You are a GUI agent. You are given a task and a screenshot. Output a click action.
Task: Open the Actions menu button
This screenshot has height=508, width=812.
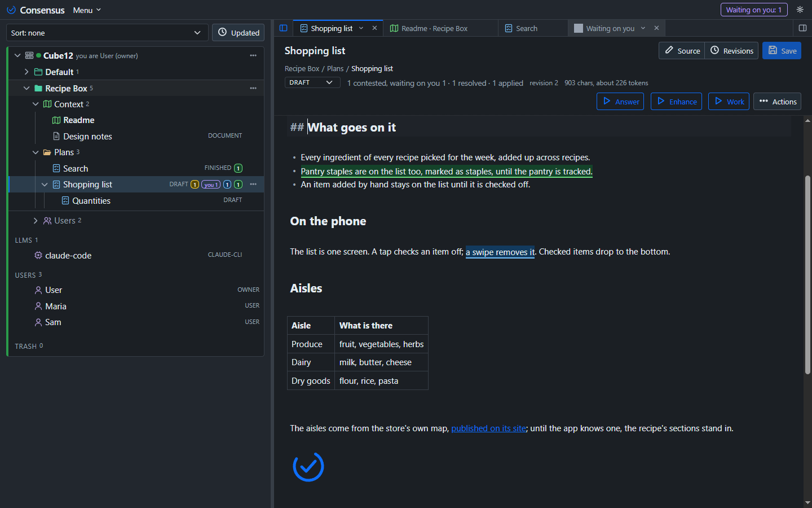point(777,102)
